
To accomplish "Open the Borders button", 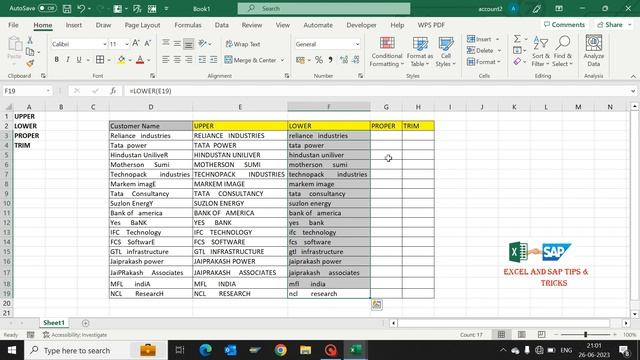I will point(100,60).
